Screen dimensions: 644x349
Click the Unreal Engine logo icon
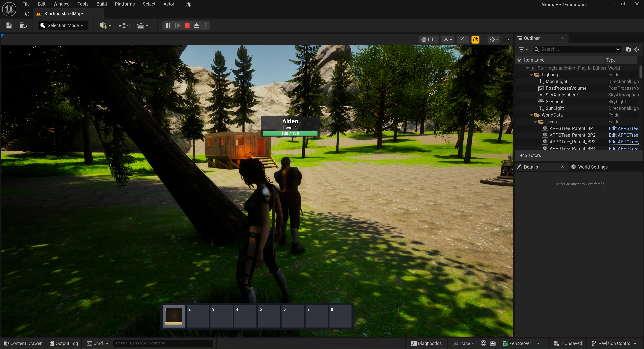click(9, 9)
